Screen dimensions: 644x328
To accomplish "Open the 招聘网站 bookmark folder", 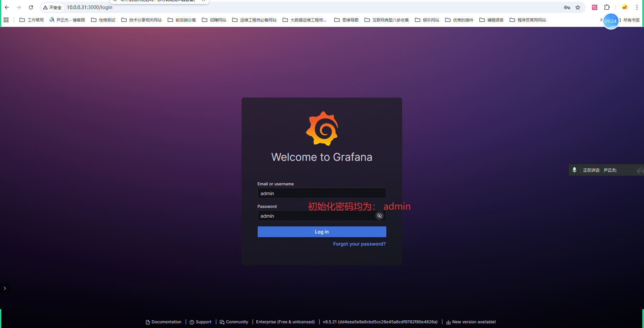I will (214, 20).
